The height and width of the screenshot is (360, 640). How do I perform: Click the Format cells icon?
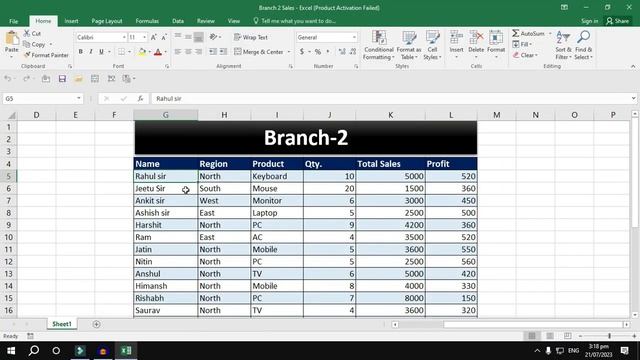496,38
